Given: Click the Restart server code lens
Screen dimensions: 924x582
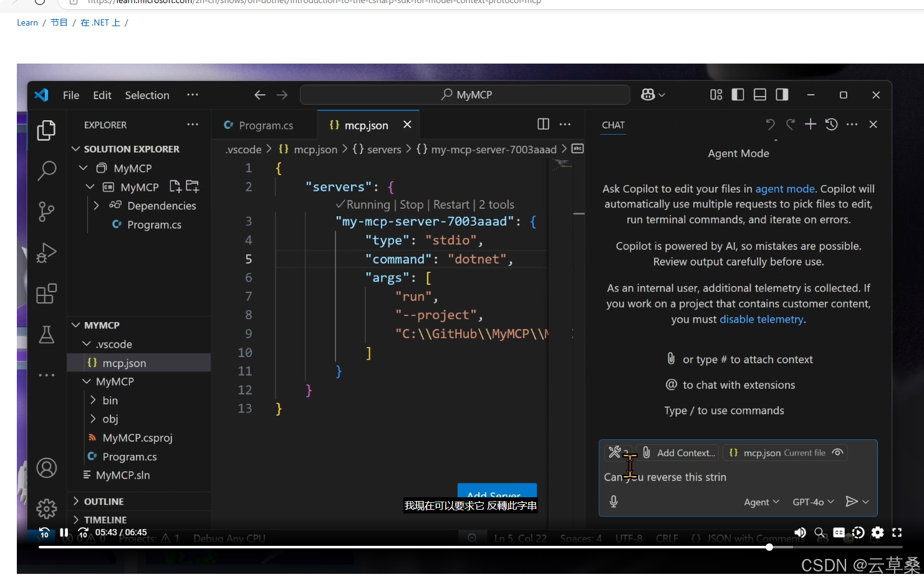Looking at the screenshot, I should click(451, 204).
